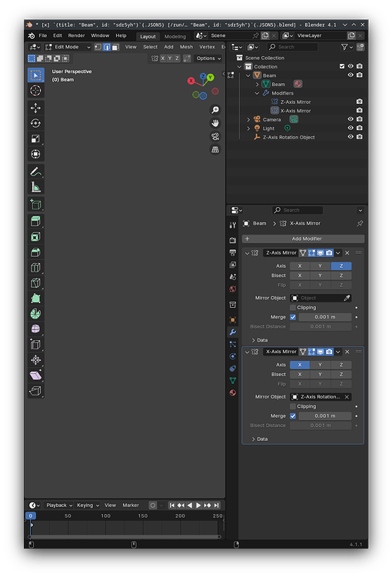The image size is (392, 577).
Task: Play the animation forward
Action: click(198, 505)
